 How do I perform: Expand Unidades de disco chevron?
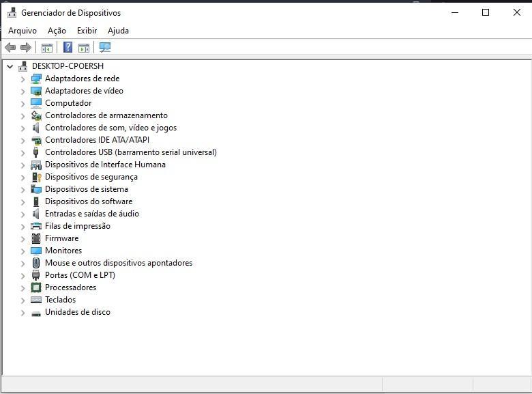pyautogui.click(x=23, y=313)
